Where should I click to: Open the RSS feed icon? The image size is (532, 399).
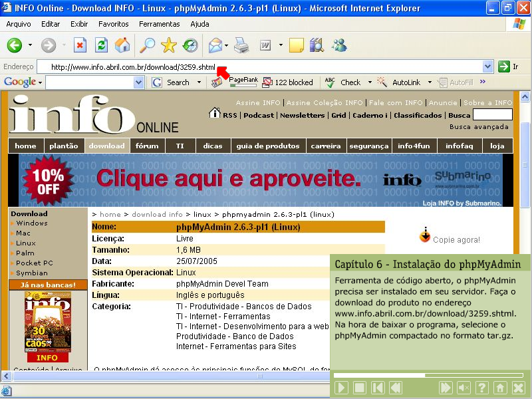tap(222, 114)
